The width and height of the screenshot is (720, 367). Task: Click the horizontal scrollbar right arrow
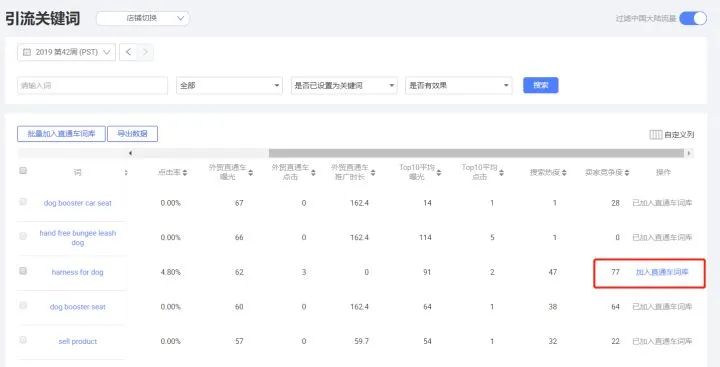pyautogui.click(x=689, y=153)
